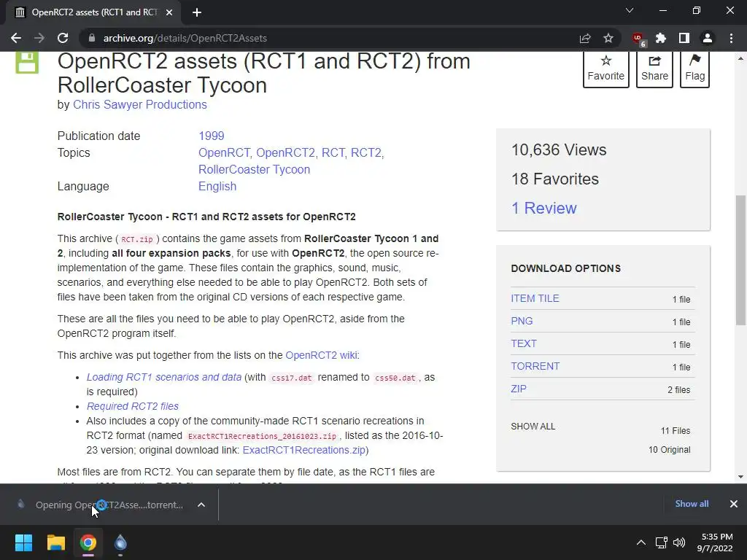Click the Share button on the page

click(654, 69)
